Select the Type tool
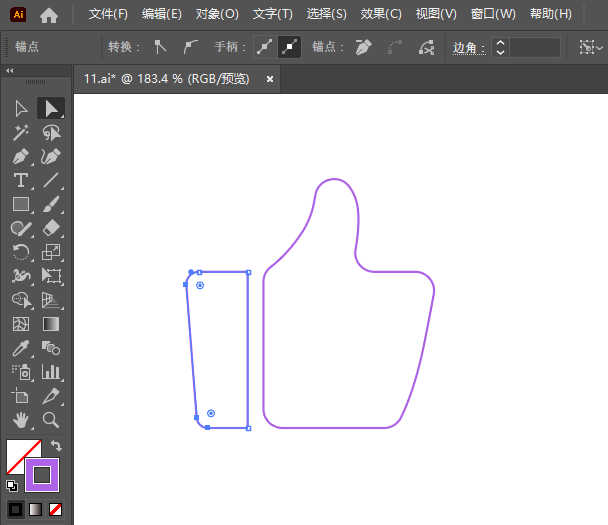Image resolution: width=608 pixels, height=525 pixels. pos(21,180)
